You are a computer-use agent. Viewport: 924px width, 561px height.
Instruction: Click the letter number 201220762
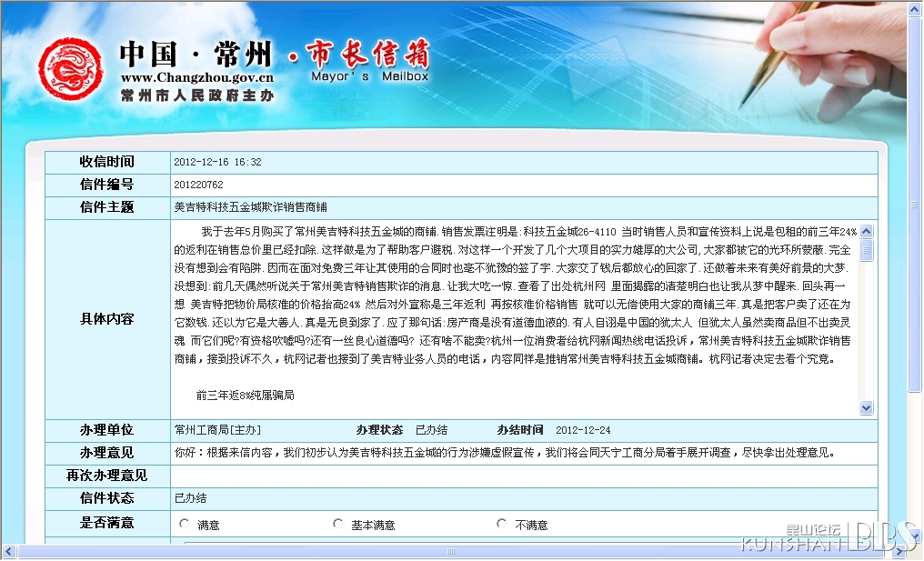pos(198,185)
